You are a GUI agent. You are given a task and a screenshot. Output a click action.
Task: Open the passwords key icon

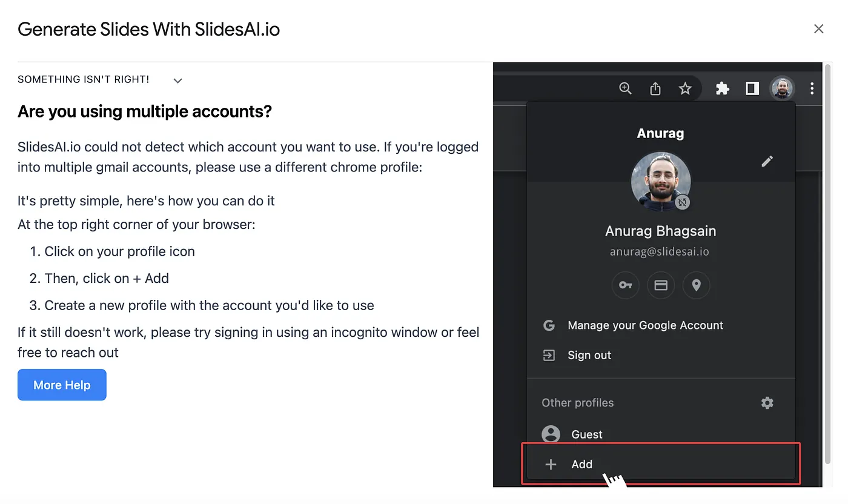(626, 285)
